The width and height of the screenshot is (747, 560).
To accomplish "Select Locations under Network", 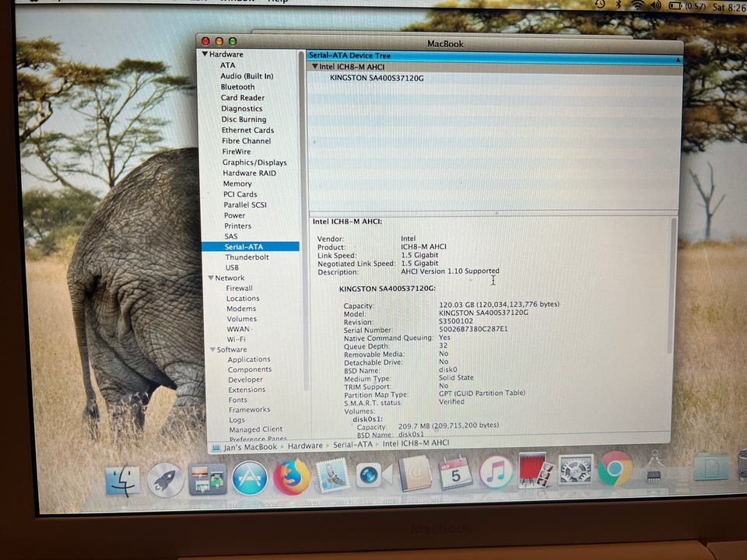I will [x=243, y=299].
